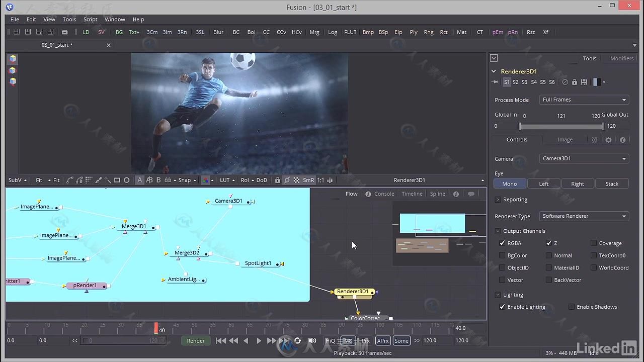The width and height of the screenshot is (644, 362).
Task: Enable the Coverage channel checkbox
Action: pos(594,243)
